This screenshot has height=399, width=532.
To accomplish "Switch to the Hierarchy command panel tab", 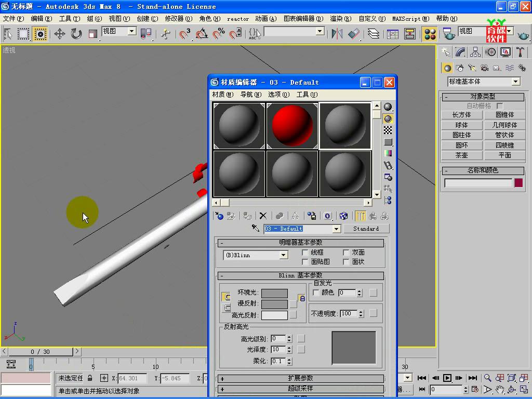I will [x=475, y=52].
